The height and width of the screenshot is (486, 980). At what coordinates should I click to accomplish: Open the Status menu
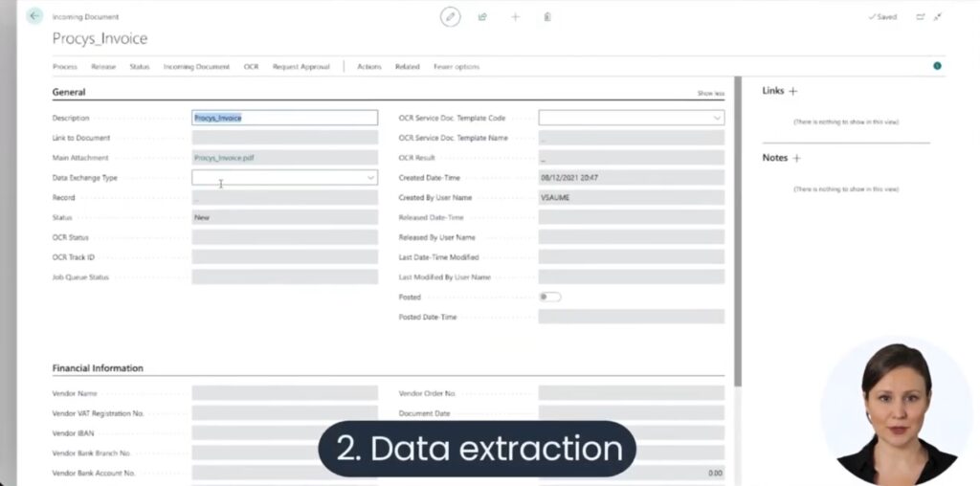tap(140, 66)
